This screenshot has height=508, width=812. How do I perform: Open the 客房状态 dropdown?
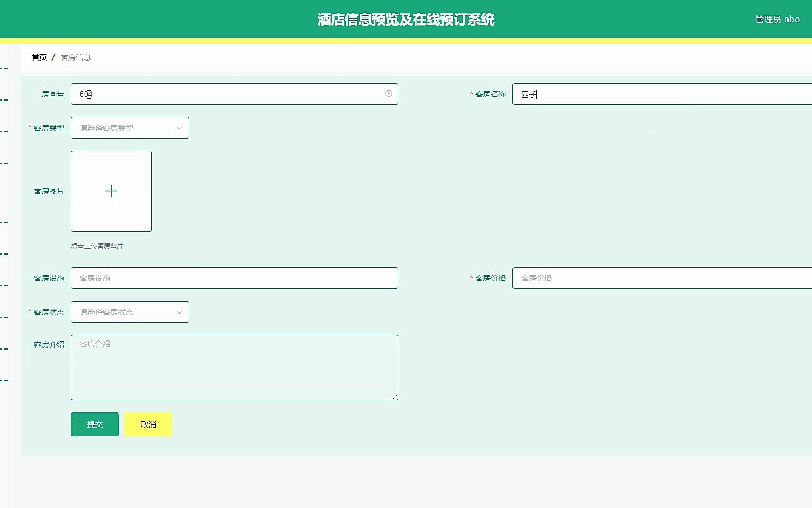[130, 312]
